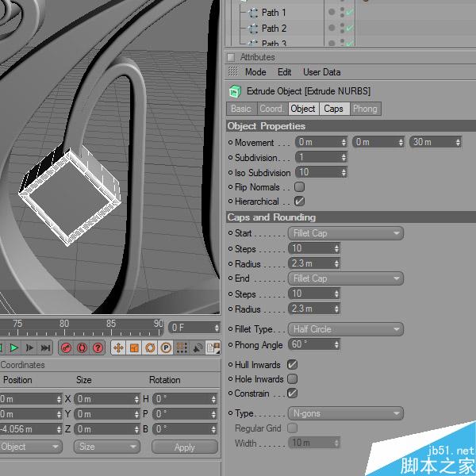Toggle parameter (P) keyframe recording icon
Viewport: 476px width, 476px height.
166,348
